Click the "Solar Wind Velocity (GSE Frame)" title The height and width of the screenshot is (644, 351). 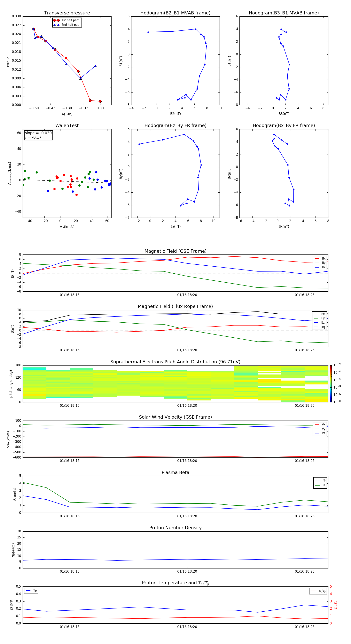coord(175,417)
